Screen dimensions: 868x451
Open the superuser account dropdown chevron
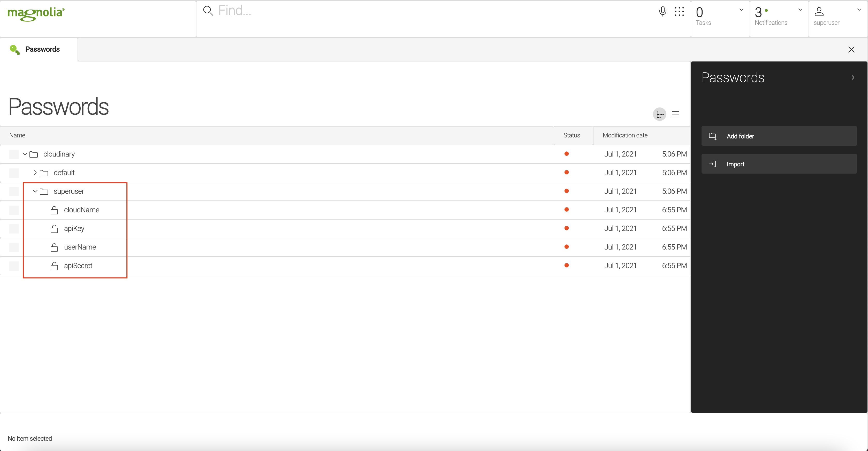[x=859, y=10]
